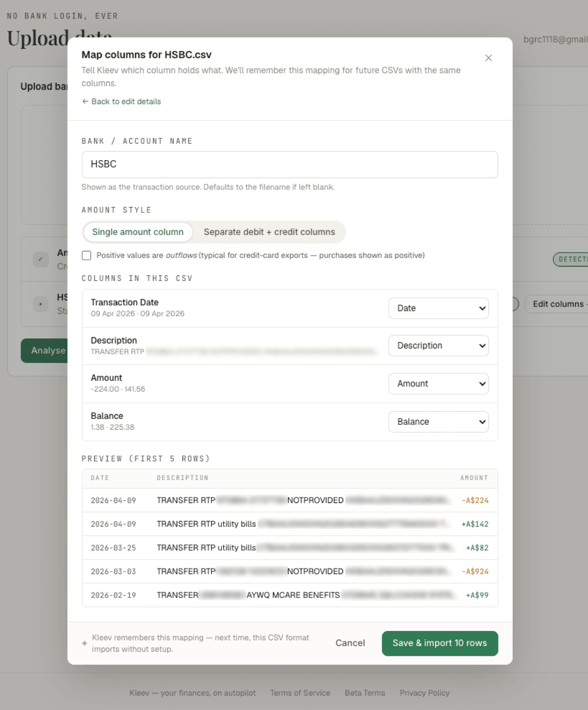Go back to edit details link
The image size is (588, 710).
[x=121, y=102]
